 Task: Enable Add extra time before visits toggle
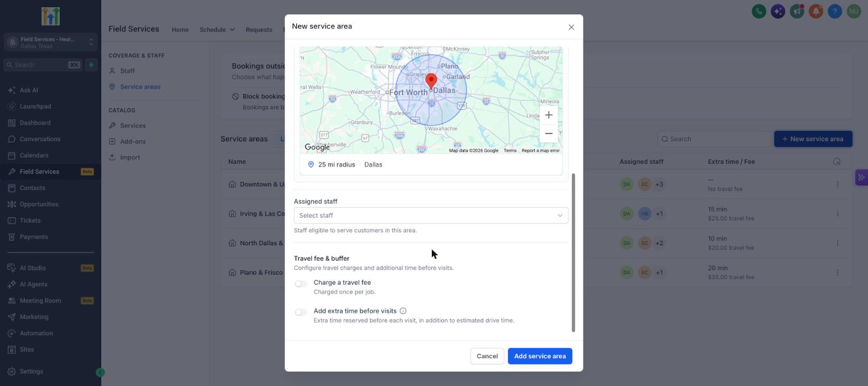[301, 312]
